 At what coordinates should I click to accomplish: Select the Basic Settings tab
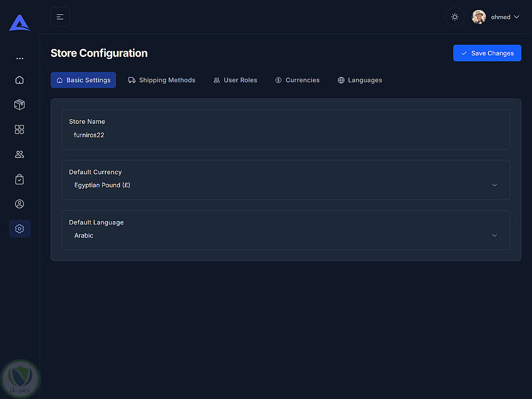click(84, 80)
